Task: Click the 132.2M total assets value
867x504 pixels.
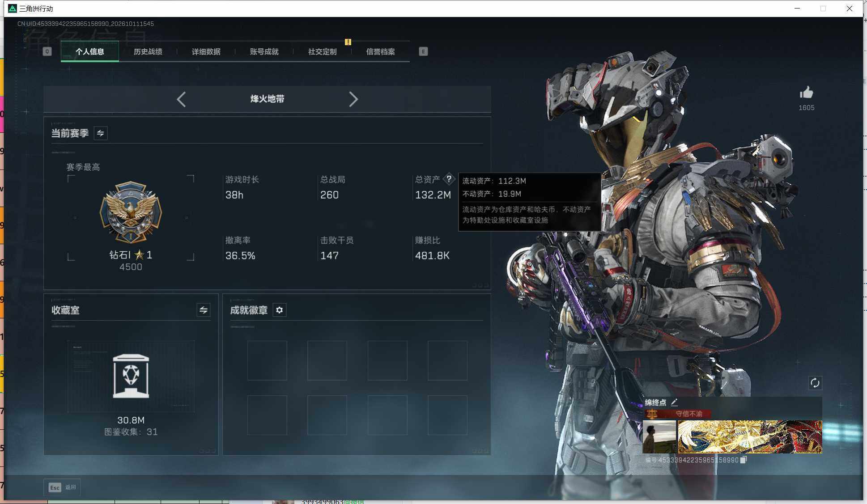Action: point(433,195)
